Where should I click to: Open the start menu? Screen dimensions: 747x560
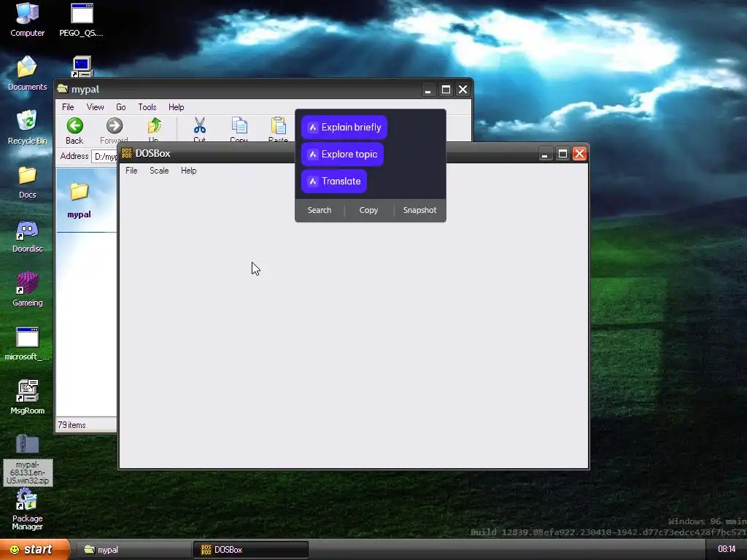point(35,550)
